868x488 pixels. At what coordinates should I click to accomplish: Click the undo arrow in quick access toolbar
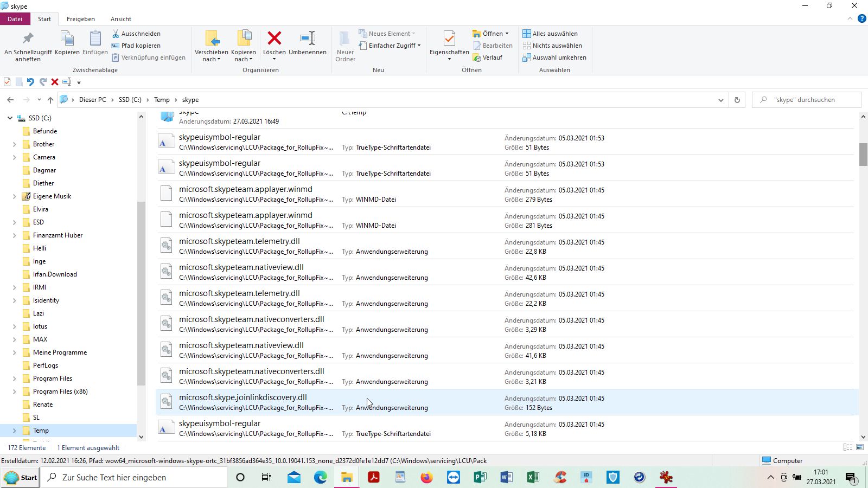[30, 82]
